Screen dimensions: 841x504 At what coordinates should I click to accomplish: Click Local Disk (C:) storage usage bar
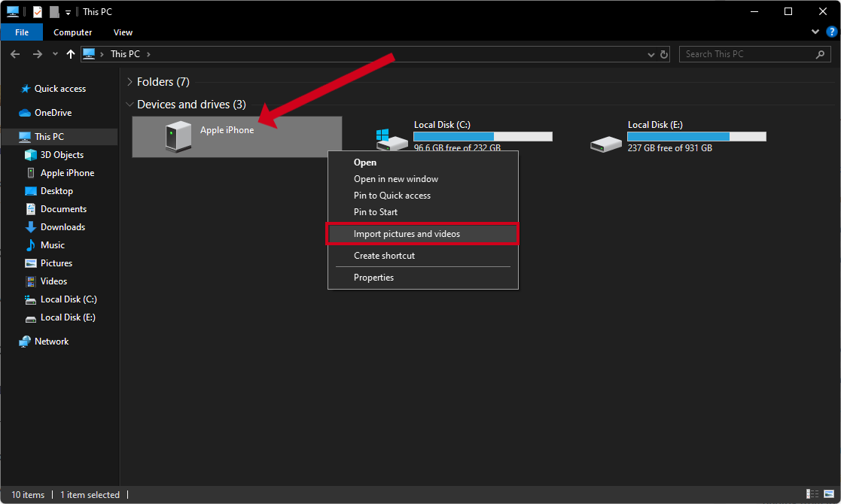coord(483,137)
